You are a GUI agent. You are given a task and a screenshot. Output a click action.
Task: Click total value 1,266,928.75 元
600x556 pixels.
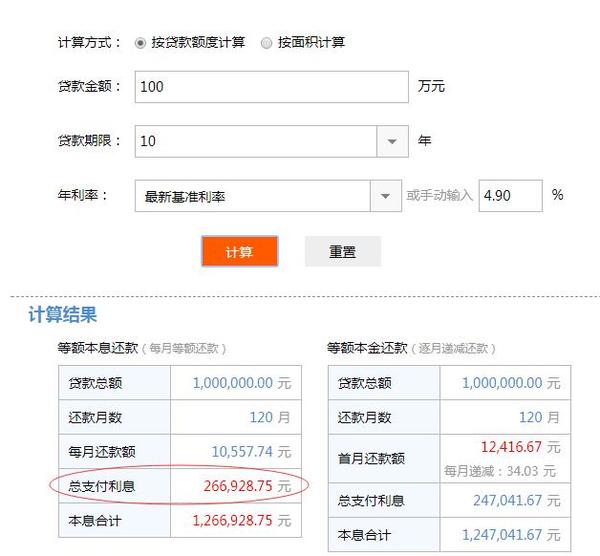click(x=242, y=520)
